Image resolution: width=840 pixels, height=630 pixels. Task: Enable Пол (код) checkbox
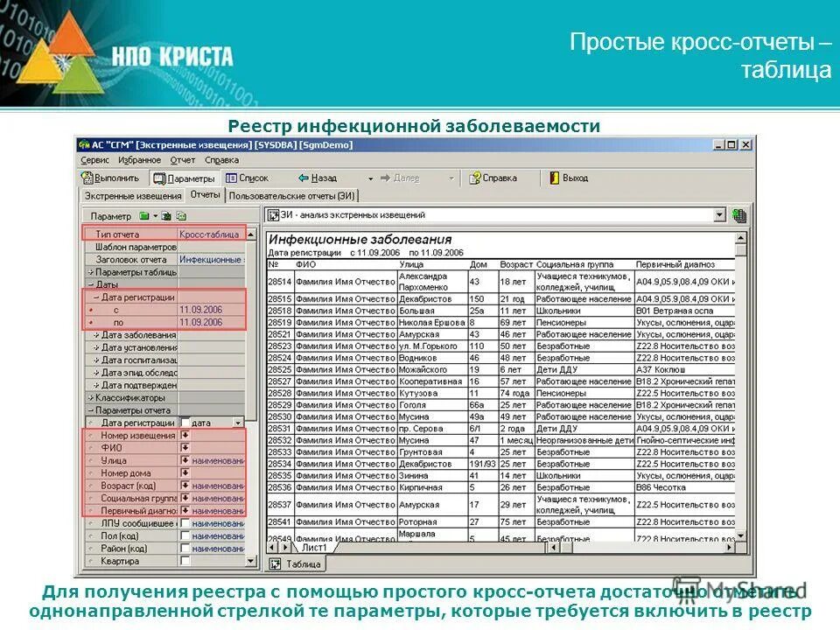[x=185, y=535]
